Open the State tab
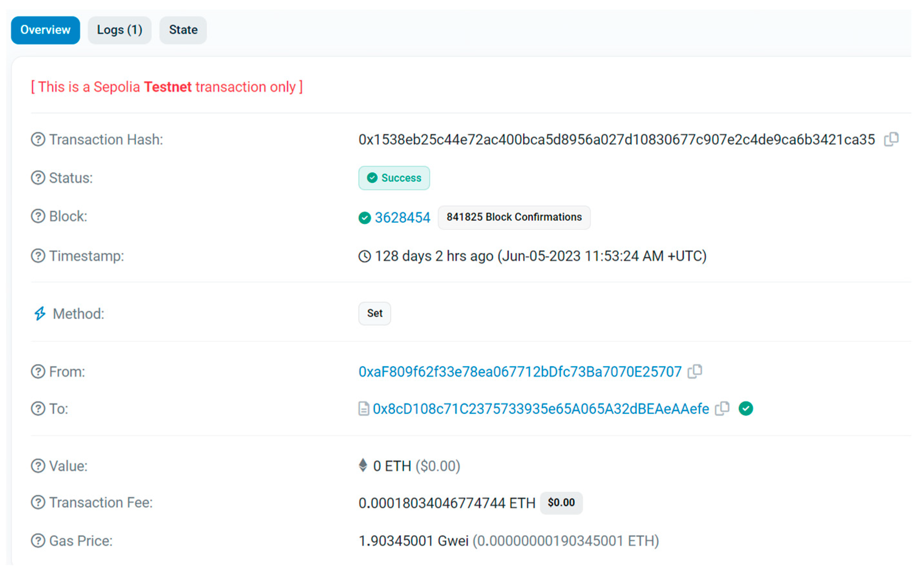 click(x=183, y=30)
